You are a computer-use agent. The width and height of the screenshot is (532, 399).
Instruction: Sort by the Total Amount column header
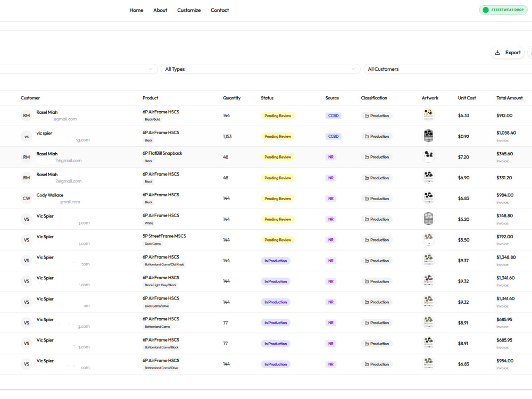tap(509, 98)
